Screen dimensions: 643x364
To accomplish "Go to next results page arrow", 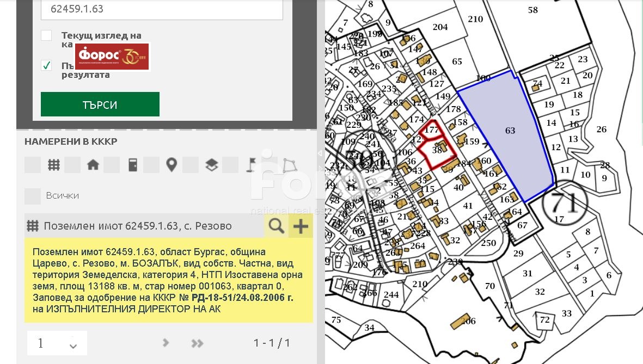I will 166,343.
